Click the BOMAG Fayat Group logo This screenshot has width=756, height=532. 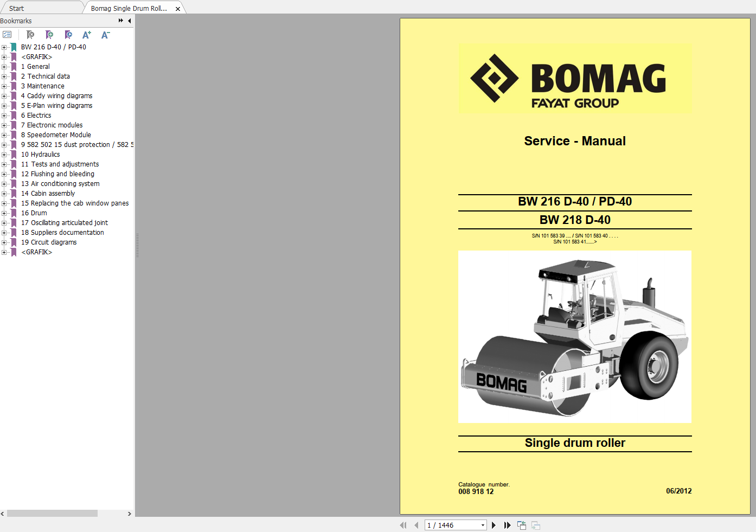pyautogui.click(x=575, y=79)
